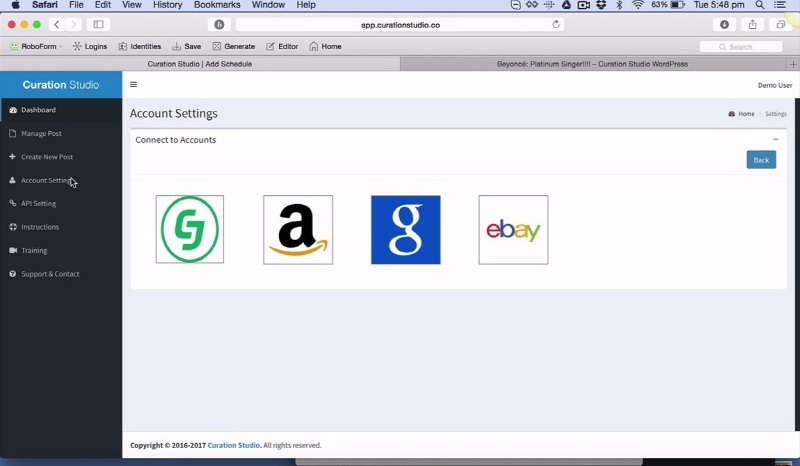Follow the Home breadcrumb link

point(746,114)
